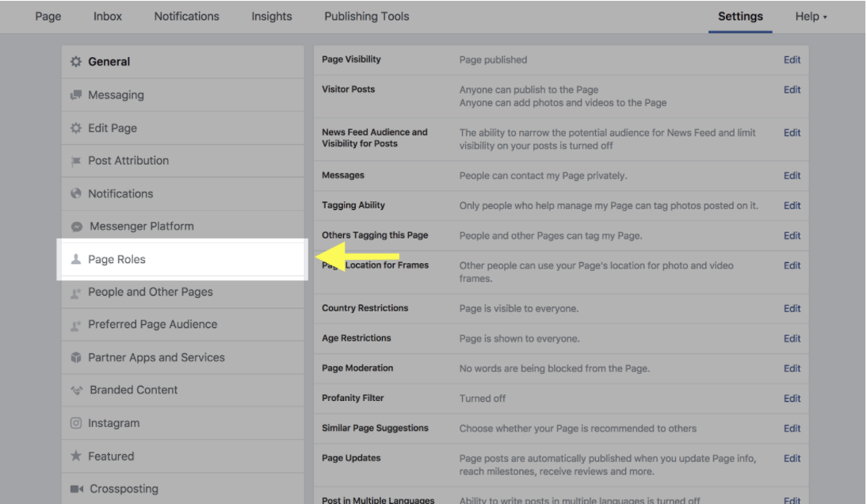867x504 pixels.
Task: Click the Post Attribution flag icon
Action: 76,162
